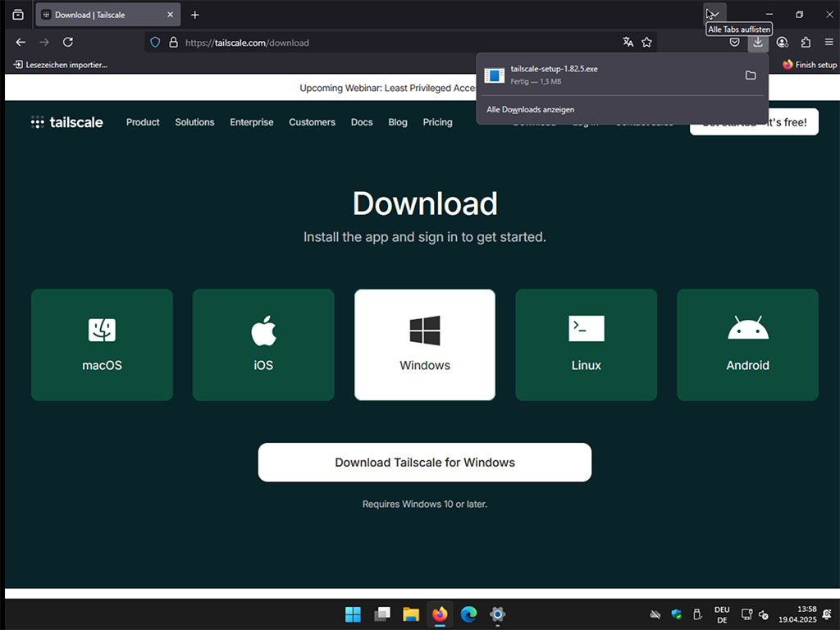Select the macOS platform card
840x630 pixels.
[x=102, y=345]
